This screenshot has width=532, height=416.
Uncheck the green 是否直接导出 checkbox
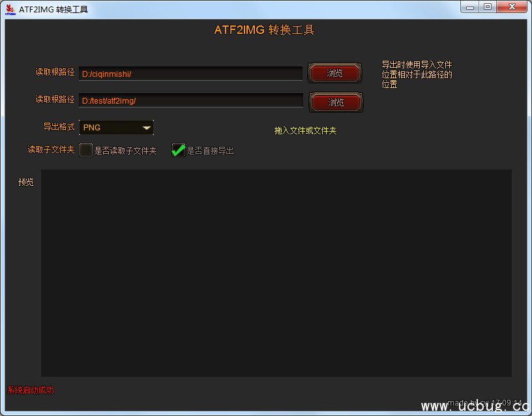coord(178,151)
